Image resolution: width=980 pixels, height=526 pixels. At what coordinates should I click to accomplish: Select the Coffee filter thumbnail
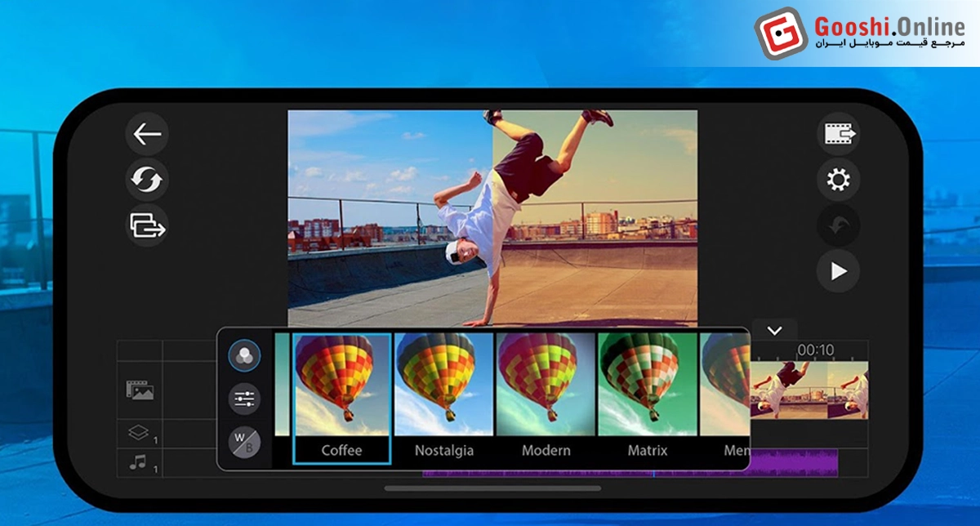[x=341, y=396]
